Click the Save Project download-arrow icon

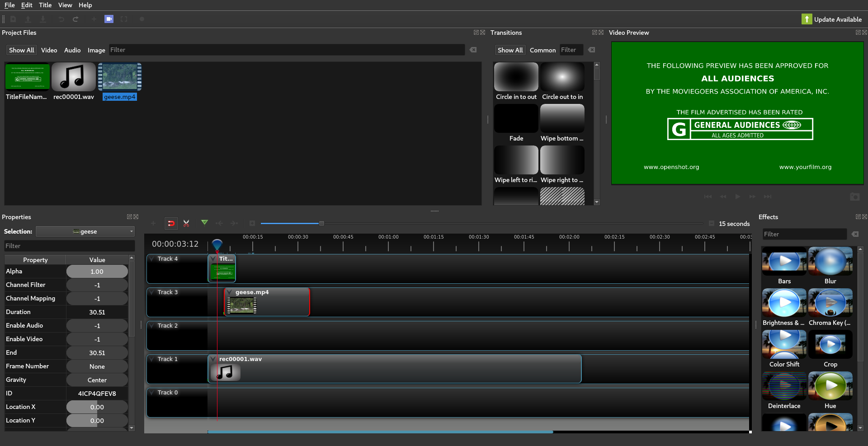point(43,19)
